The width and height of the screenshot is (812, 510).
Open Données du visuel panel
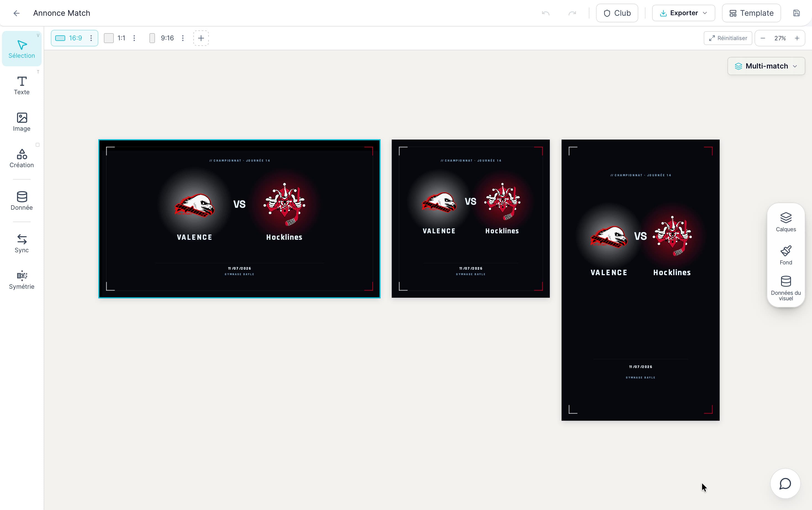click(786, 288)
